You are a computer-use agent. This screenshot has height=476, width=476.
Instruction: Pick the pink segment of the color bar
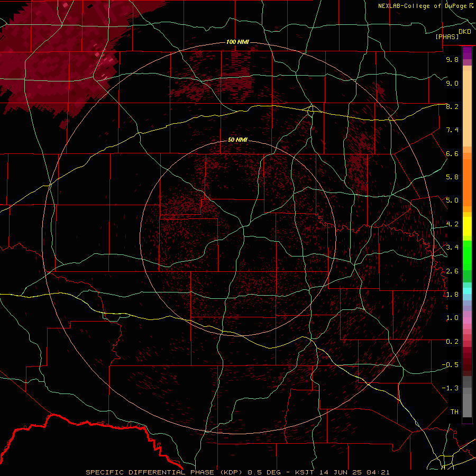point(467,321)
